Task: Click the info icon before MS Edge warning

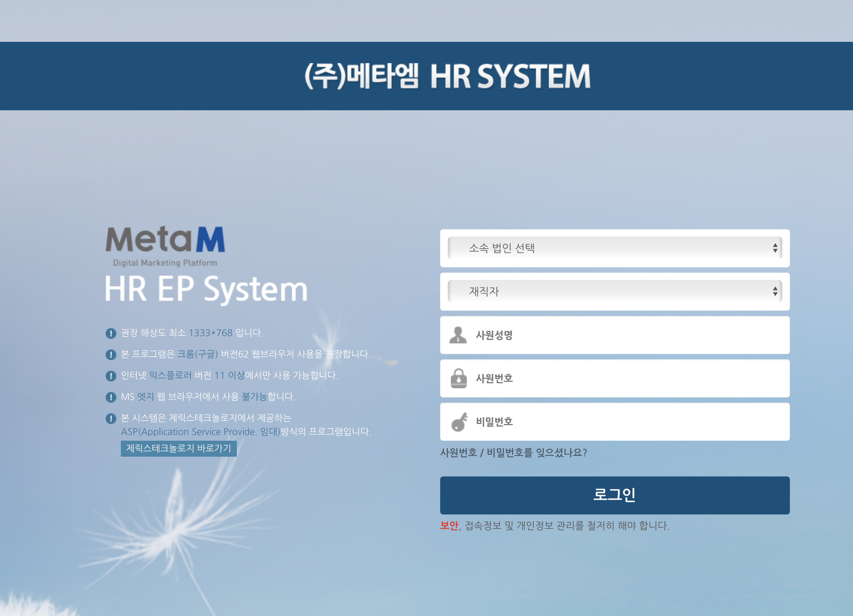Action: tap(111, 397)
